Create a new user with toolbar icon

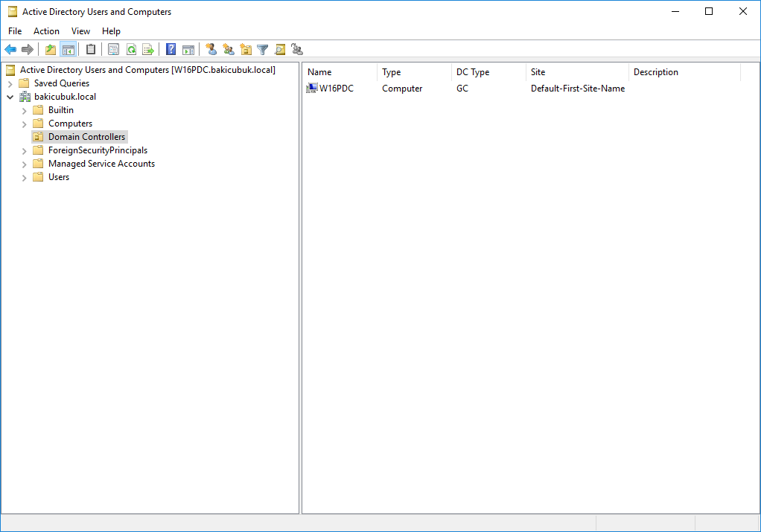click(x=211, y=49)
